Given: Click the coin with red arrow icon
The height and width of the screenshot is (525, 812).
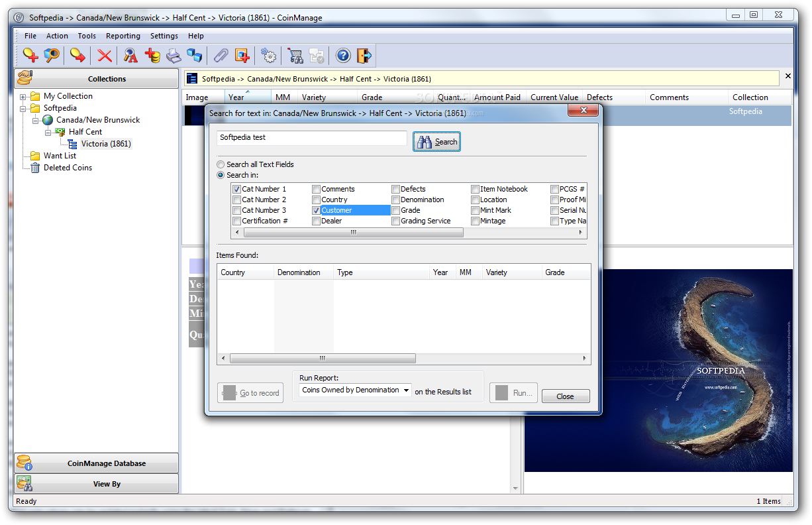Looking at the screenshot, I should 78,56.
